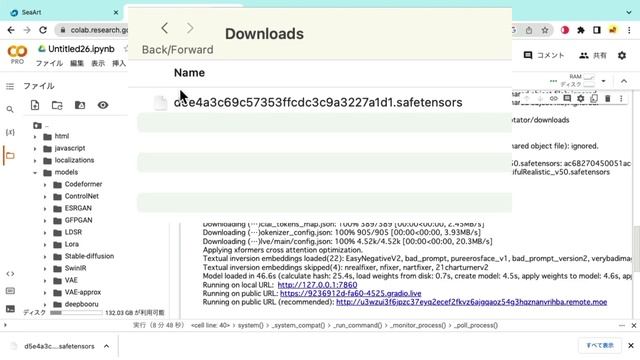The image size is (640, 360).
Task: Open cell settings gear icon
Action: point(580,99)
